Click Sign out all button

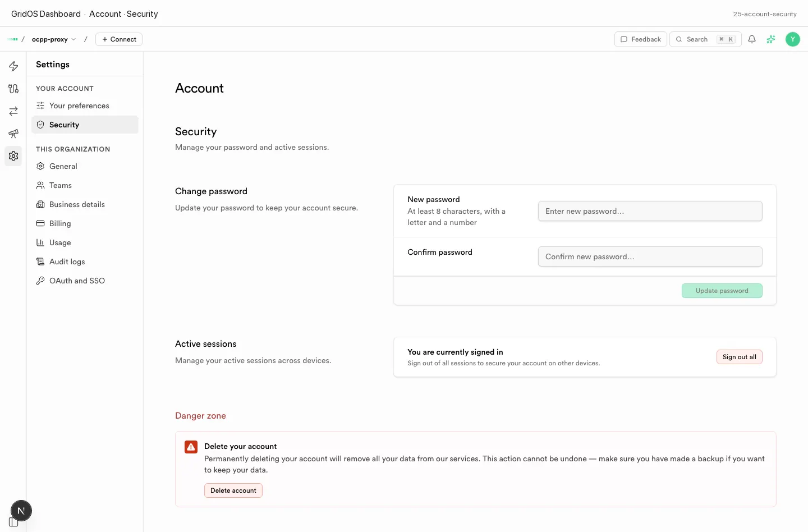pos(739,357)
